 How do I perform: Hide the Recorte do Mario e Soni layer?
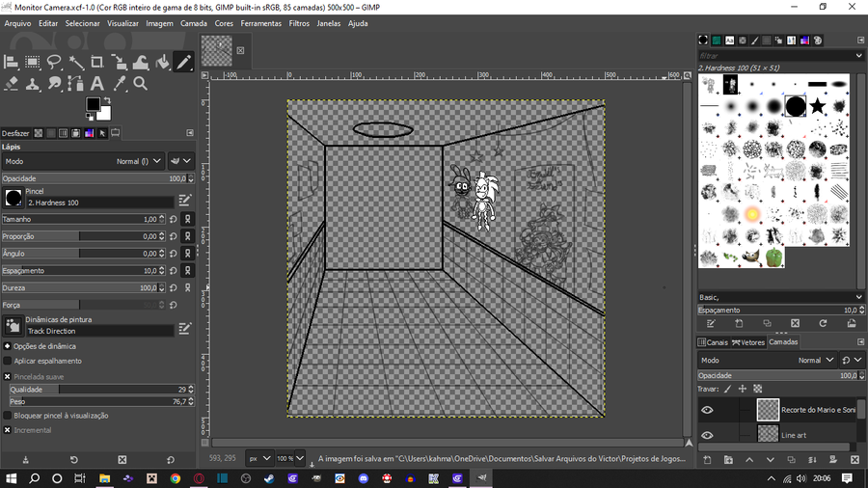tap(708, 410)
